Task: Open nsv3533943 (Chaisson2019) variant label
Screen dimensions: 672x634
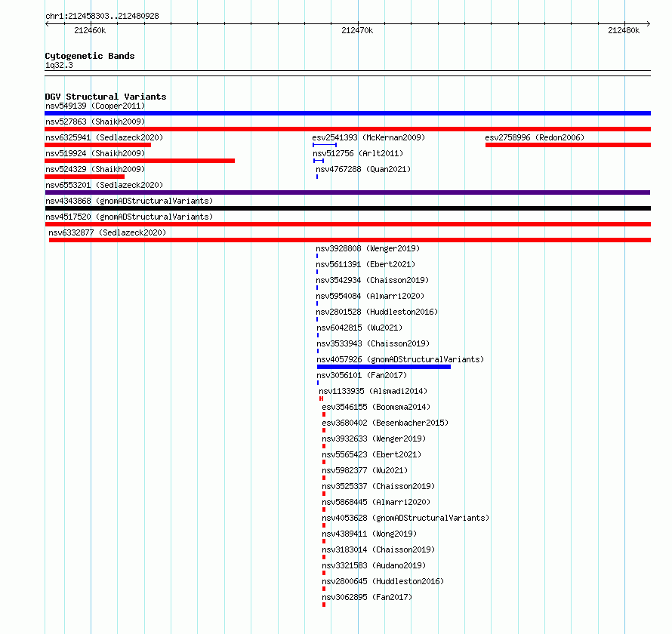Action: tap(373, 343)
